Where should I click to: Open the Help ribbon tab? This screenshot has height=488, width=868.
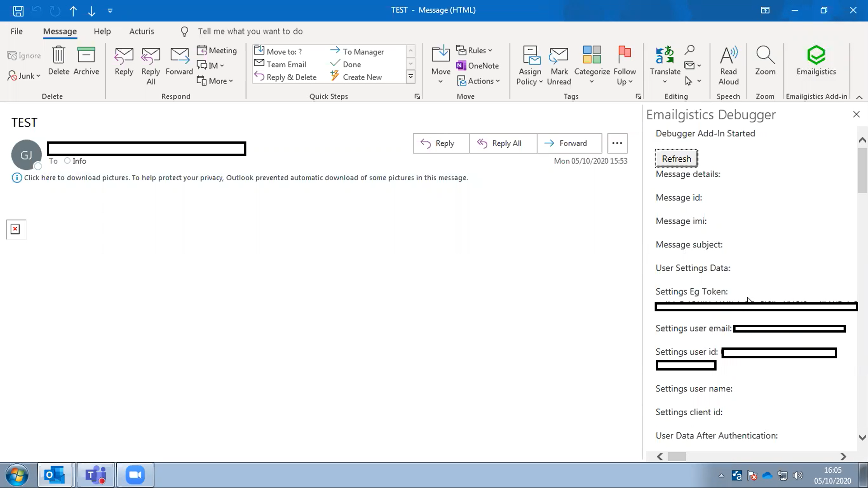(x=102, y=31)
